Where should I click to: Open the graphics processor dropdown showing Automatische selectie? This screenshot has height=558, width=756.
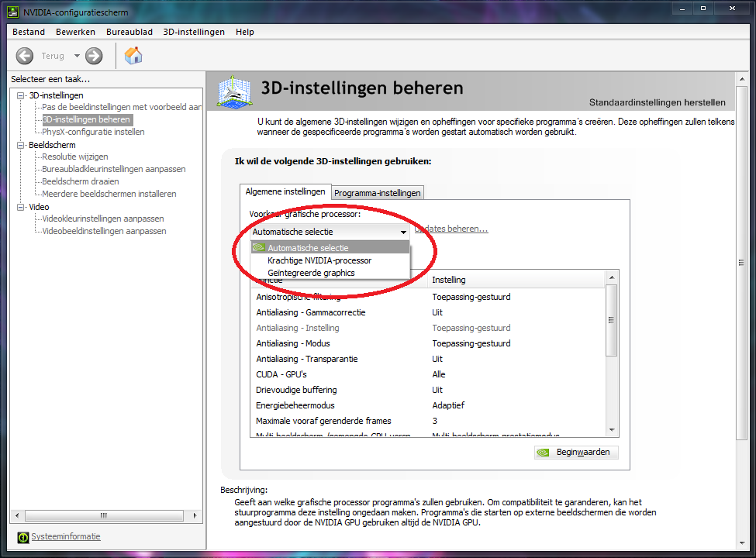330,232
